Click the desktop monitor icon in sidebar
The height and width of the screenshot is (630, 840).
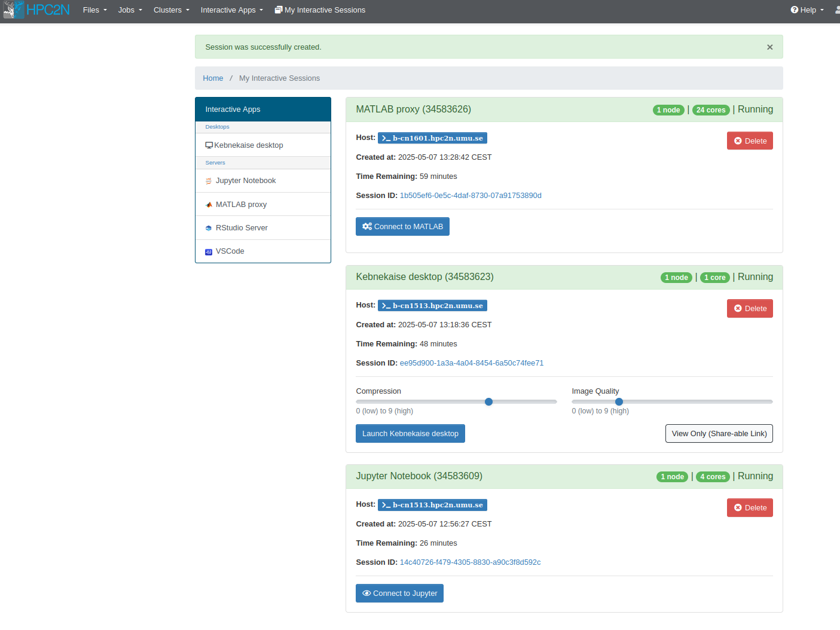click(x=209, y=145)
